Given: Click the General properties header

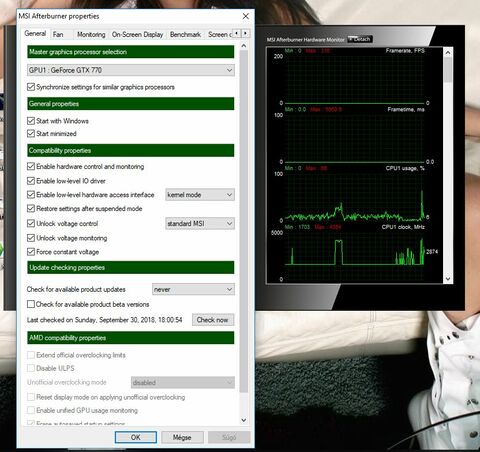Looking at the screenshot, I should [x=131, y=104].
